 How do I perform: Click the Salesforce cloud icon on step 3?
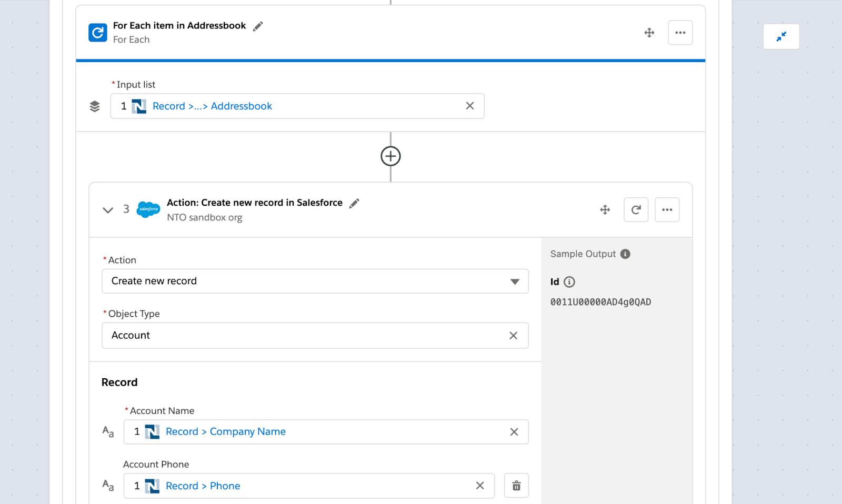[x=148, y=209]
